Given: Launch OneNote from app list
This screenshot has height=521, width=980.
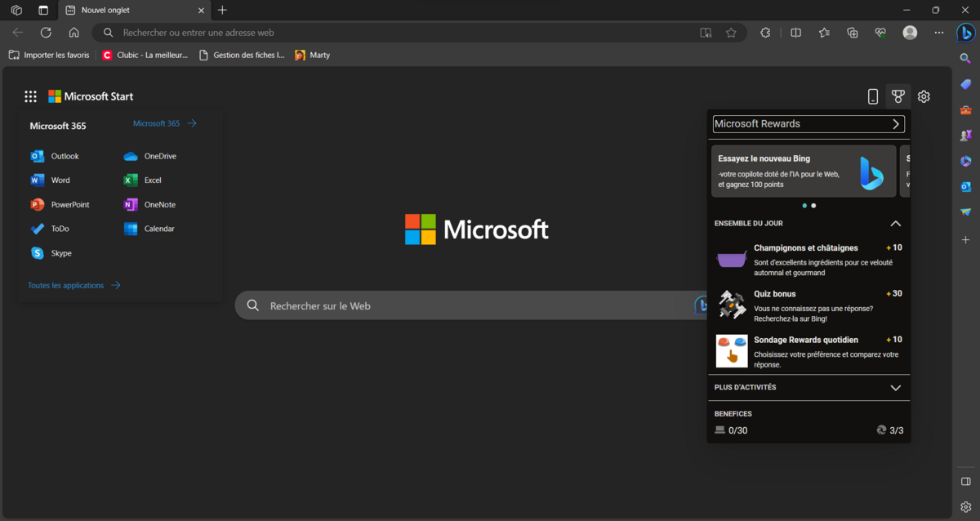Looking at the screenshot, I should click(149, 205).
